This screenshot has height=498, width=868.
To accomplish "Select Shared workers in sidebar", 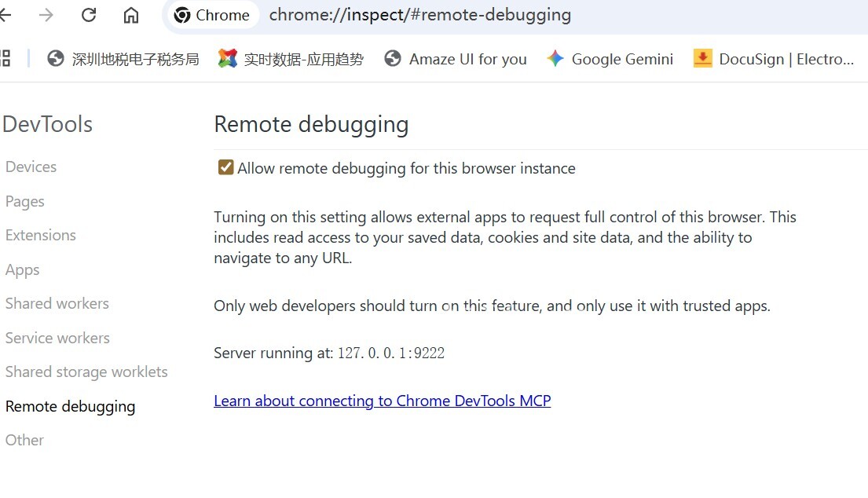I will point(57,303).
